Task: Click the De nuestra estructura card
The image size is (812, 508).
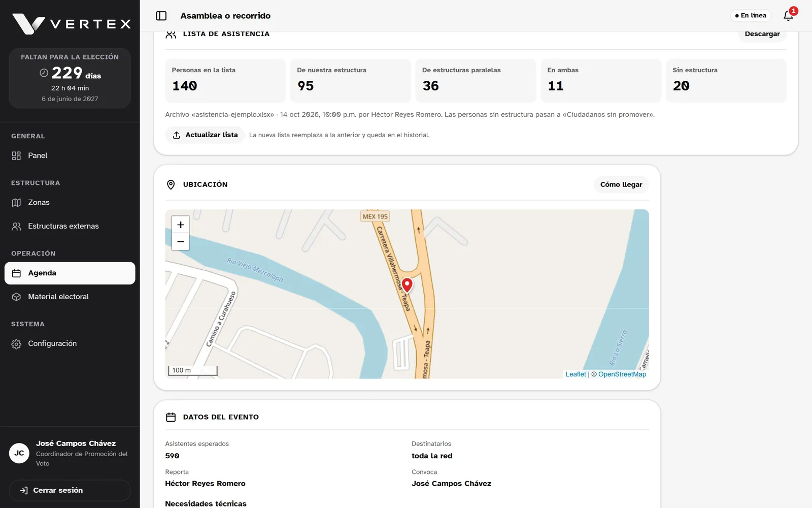Action: click(351, 81)
